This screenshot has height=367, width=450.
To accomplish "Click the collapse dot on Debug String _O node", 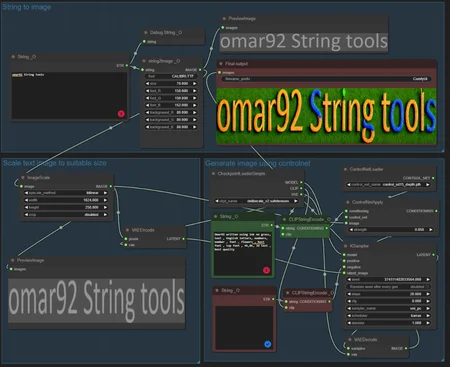I will tap(146, 32).
